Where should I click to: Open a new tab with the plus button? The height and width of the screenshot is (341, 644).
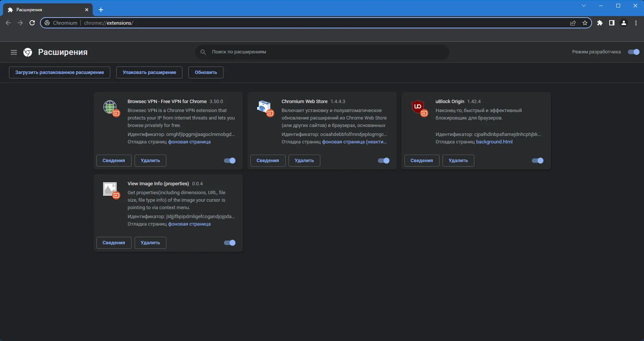tap(101, 10)
